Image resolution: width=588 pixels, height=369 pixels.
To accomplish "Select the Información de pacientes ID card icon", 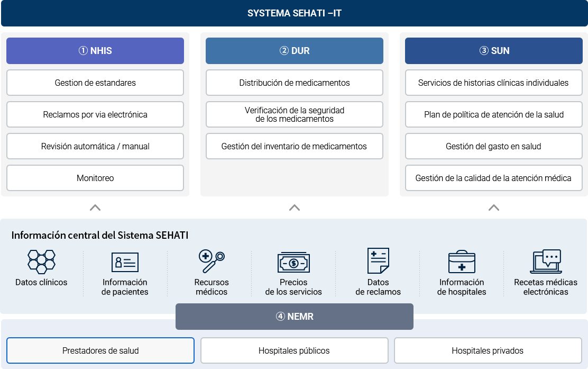I will pos(125,262).
